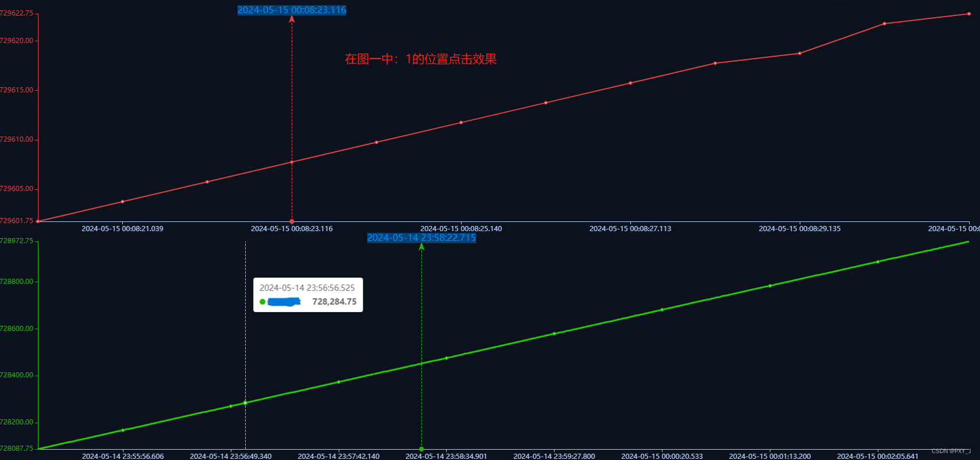This screenshot has width=980, height=460.
Task: Click the highlighted green point on the white dashed line
Action: 245,403
